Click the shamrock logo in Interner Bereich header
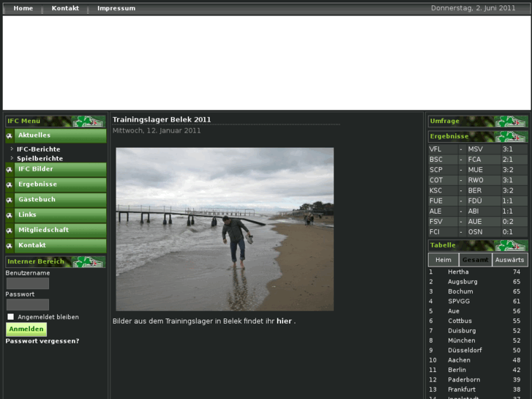The image size is (532, 399). (89, 262)
